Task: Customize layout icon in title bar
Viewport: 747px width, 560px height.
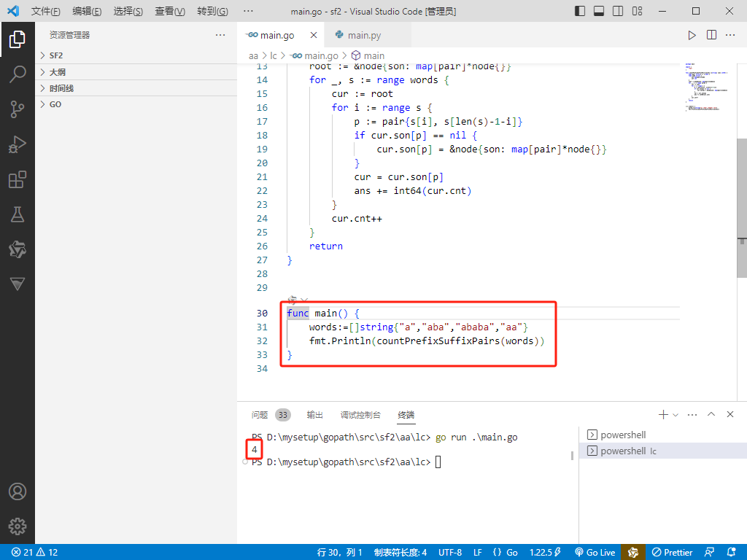Action: [637, 11]
